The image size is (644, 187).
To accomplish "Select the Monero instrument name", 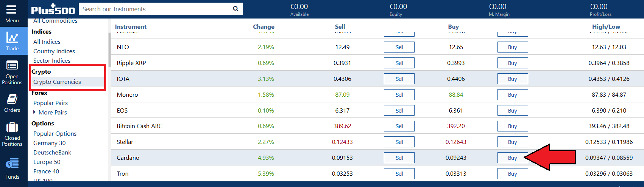I will pos(127,95).
